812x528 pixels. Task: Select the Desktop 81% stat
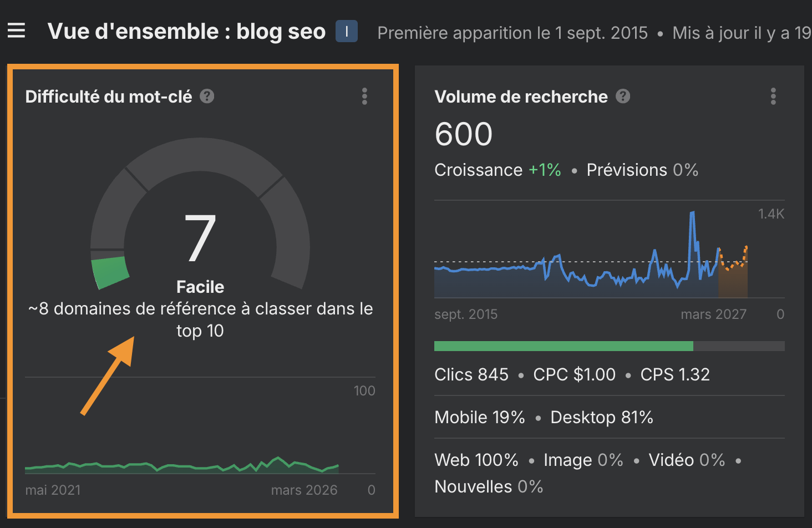pyautogui.click(x=601, y=417)
